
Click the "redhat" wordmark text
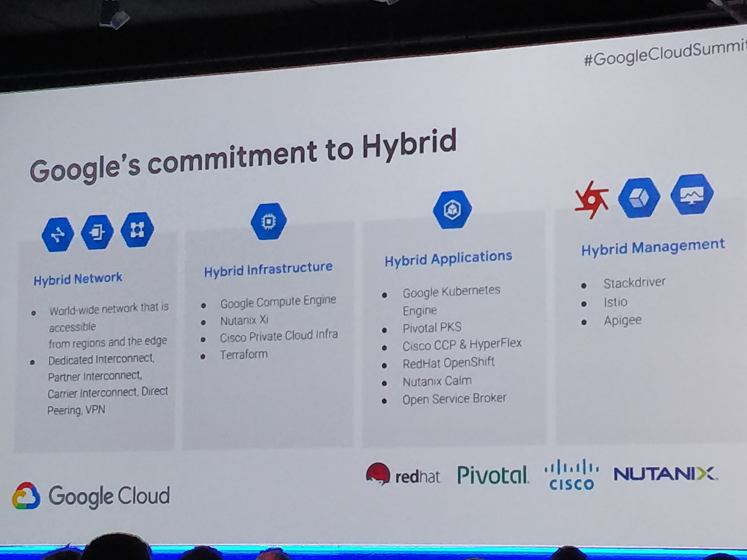point(418,477)
